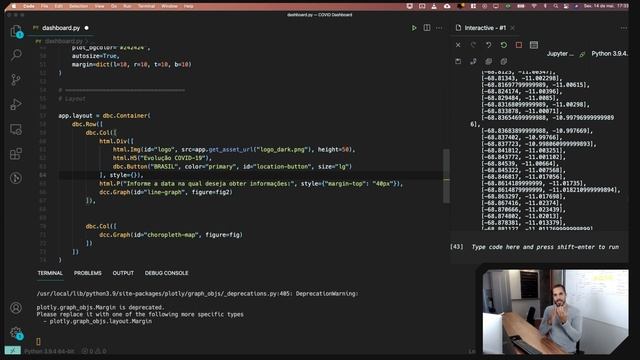Open the remote window indicator in status bar
Viewport: 640px width, 360px height.
(13, 351)
